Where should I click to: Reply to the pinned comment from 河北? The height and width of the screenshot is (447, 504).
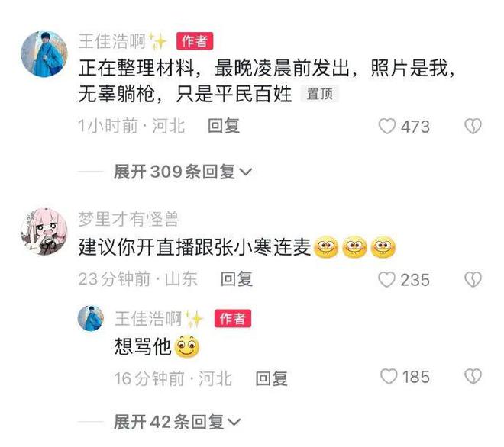224,126
